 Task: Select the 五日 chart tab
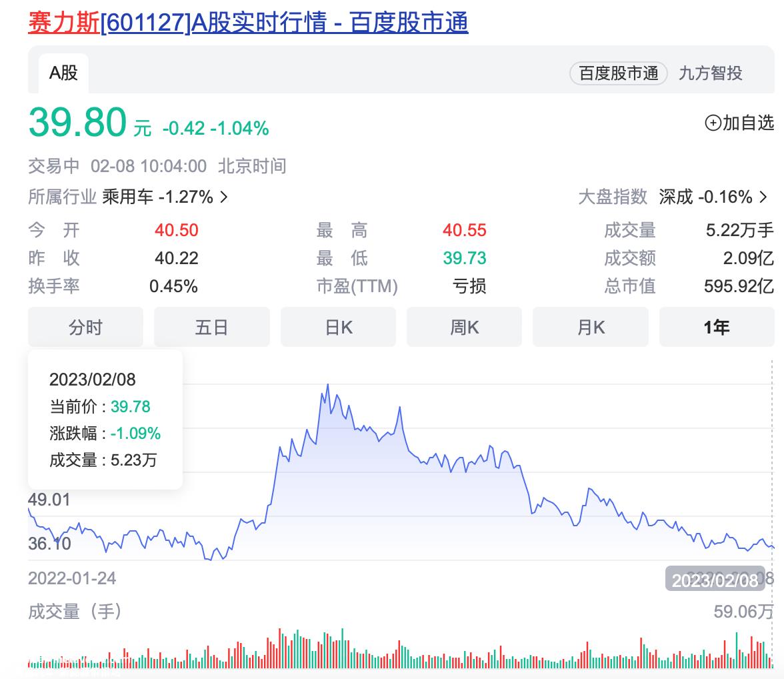click(x=211, y=327)
